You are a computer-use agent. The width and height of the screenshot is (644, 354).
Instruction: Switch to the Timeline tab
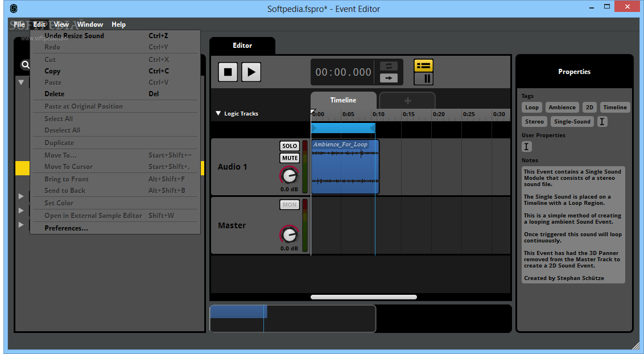[344, 100]
